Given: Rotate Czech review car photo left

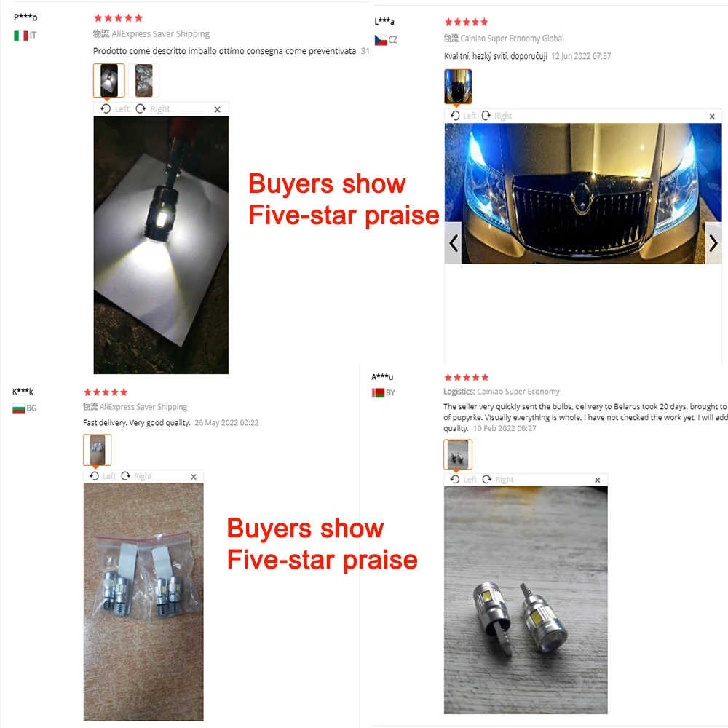Looking at the screenshot, I should tap(463, 116).
